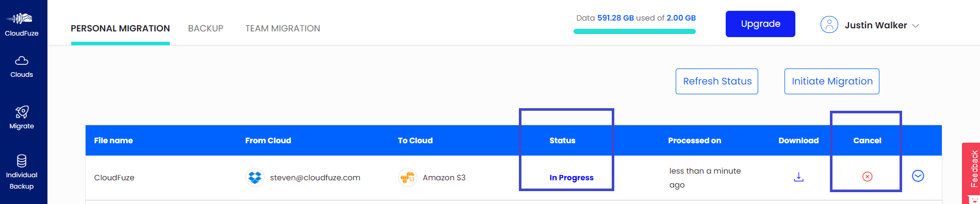The image size is (980, 204).
Task: Click the Dropbox source cloud icon
Action: [x=255, y=178]
